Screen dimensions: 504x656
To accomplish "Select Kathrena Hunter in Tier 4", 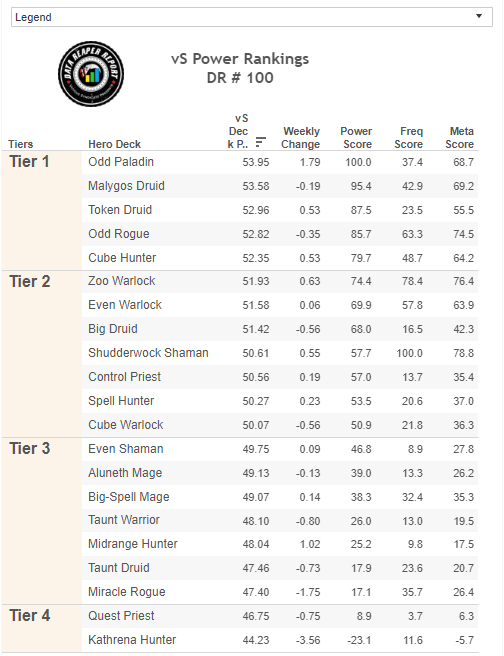I will tap(132, 640).
